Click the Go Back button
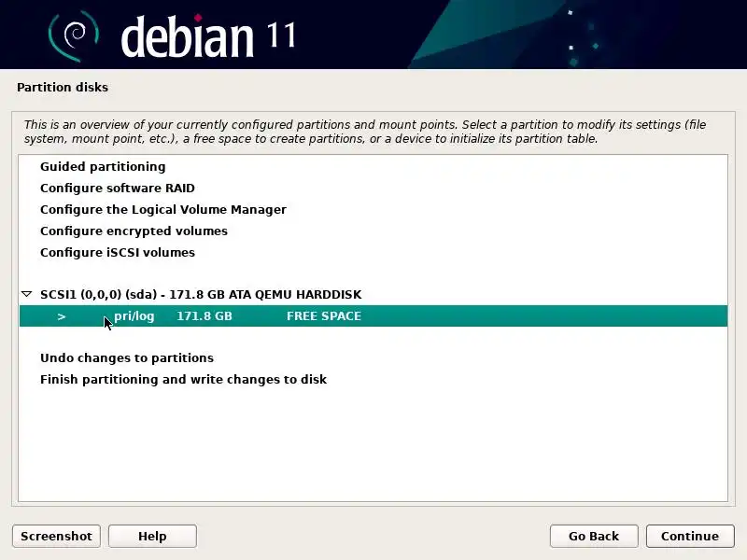This screenshot has height=560, width=747. [594, 536]
